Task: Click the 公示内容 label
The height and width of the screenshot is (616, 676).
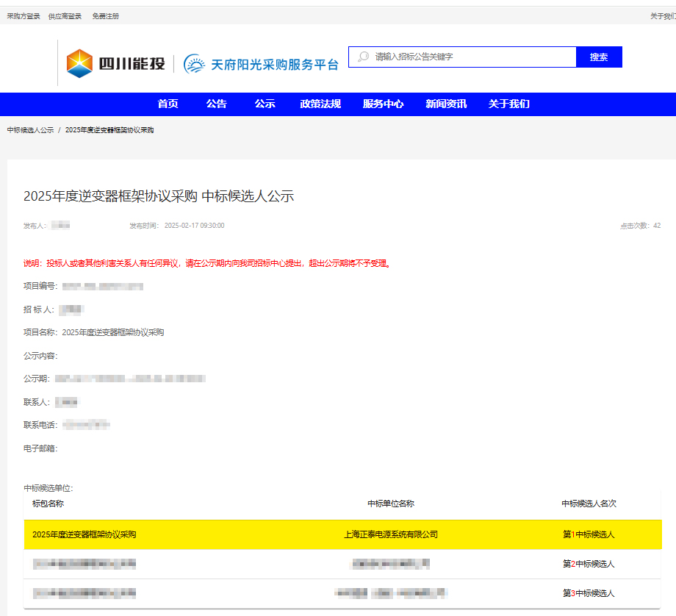Action: click(40, 356)
